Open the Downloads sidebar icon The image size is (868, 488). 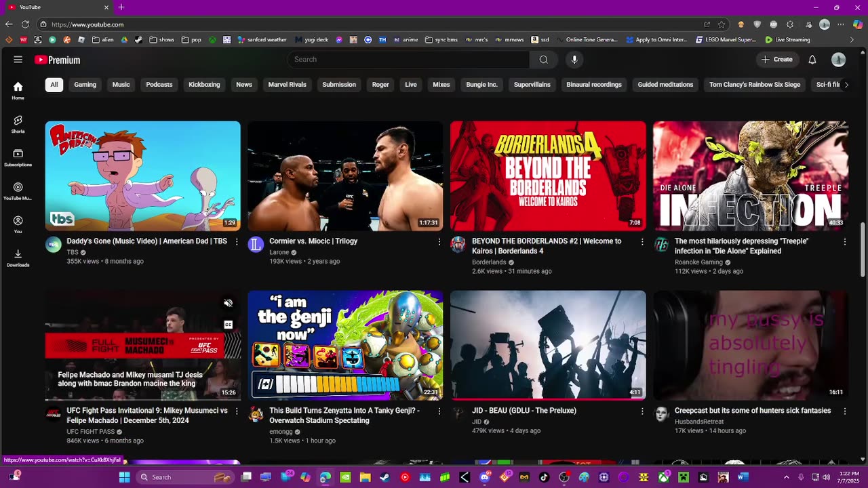pos(18,258)
